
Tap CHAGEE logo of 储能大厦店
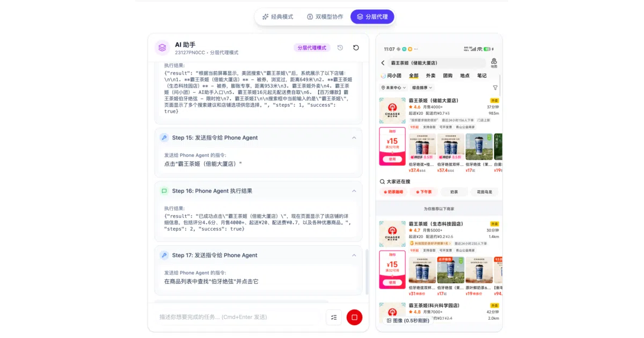point(392,111)
